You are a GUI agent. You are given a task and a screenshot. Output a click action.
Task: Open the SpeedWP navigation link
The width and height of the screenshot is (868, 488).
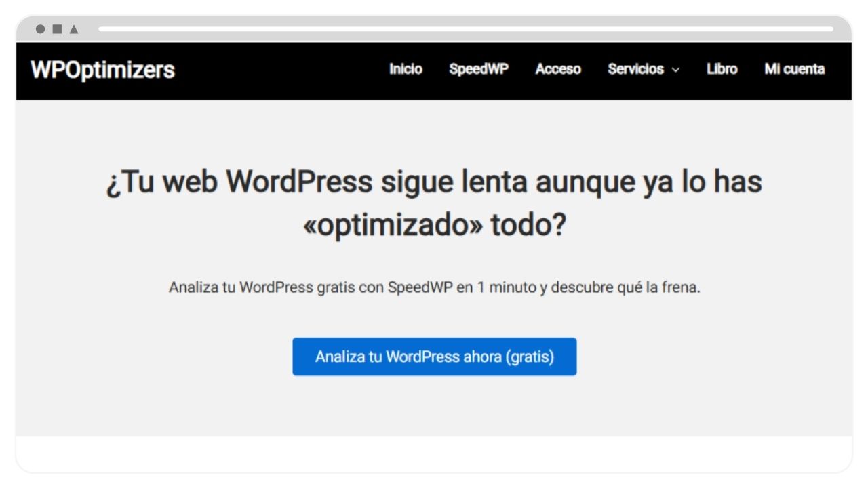479,69
